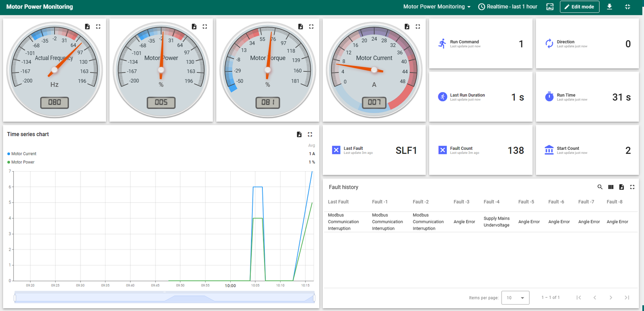Click the Start Count bank icon
Screen dimensions: 644x311
click(549, 150)
